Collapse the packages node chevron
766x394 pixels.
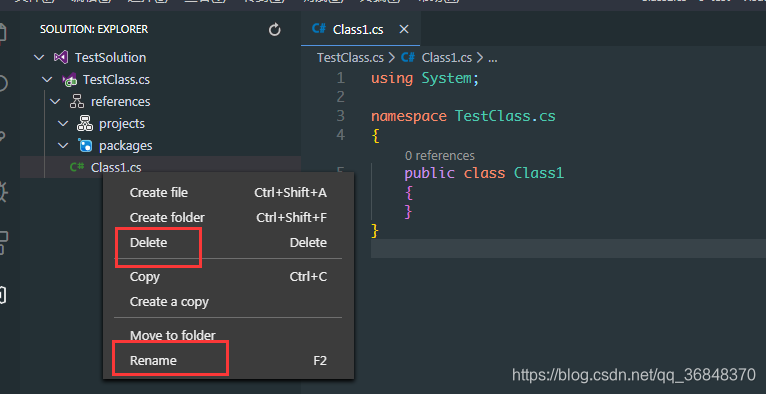(63, 145)
